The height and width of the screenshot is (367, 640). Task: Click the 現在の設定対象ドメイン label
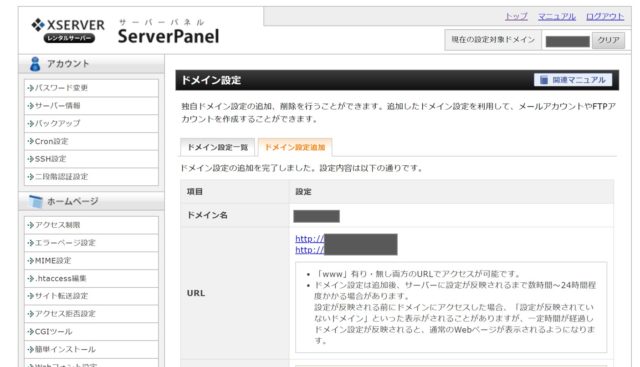click(x=493, y=40)
